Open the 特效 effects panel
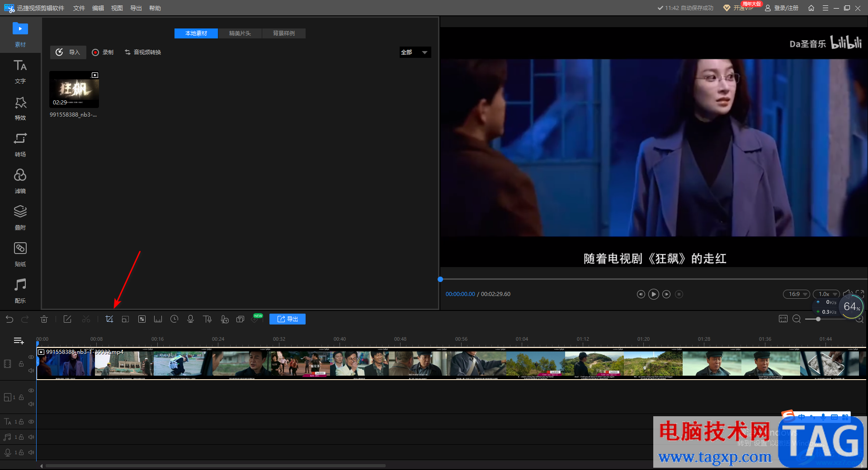This screenshot has height=470, width=868. point(20,108)
